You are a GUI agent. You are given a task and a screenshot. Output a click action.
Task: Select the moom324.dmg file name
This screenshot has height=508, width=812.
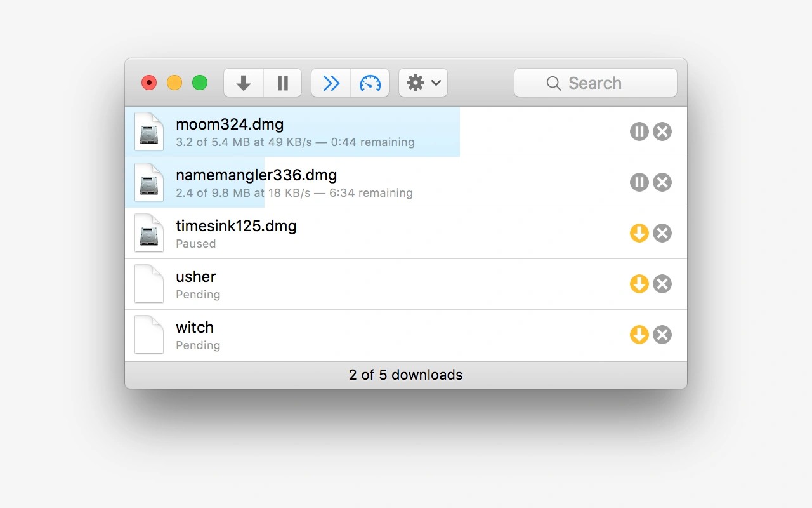click(230, 124)
